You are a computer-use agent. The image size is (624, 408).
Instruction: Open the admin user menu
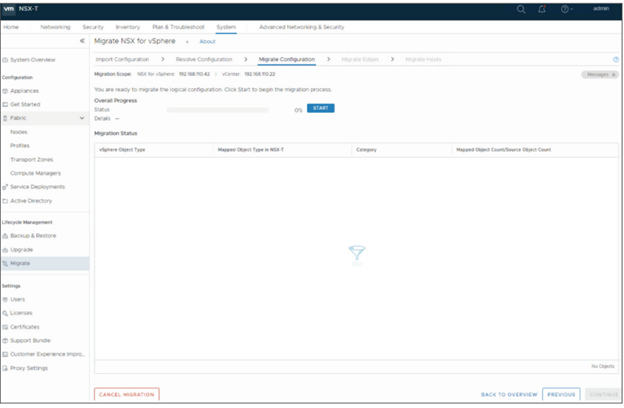(x=601, y=8)
